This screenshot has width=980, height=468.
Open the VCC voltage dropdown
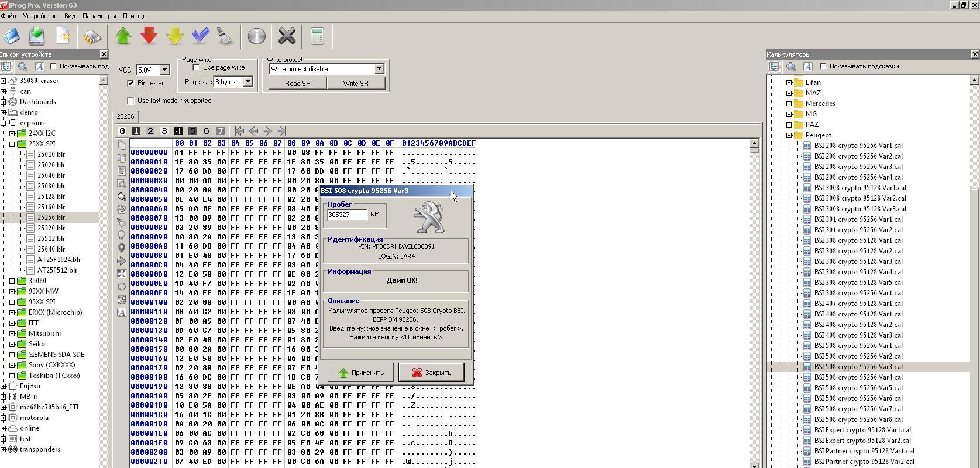pyautogui.click(x=164, y=70)
